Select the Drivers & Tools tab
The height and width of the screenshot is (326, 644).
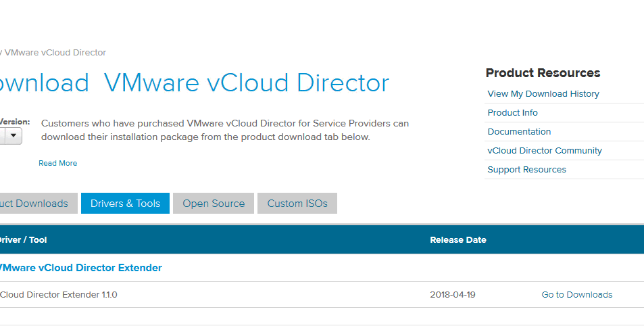125,204
